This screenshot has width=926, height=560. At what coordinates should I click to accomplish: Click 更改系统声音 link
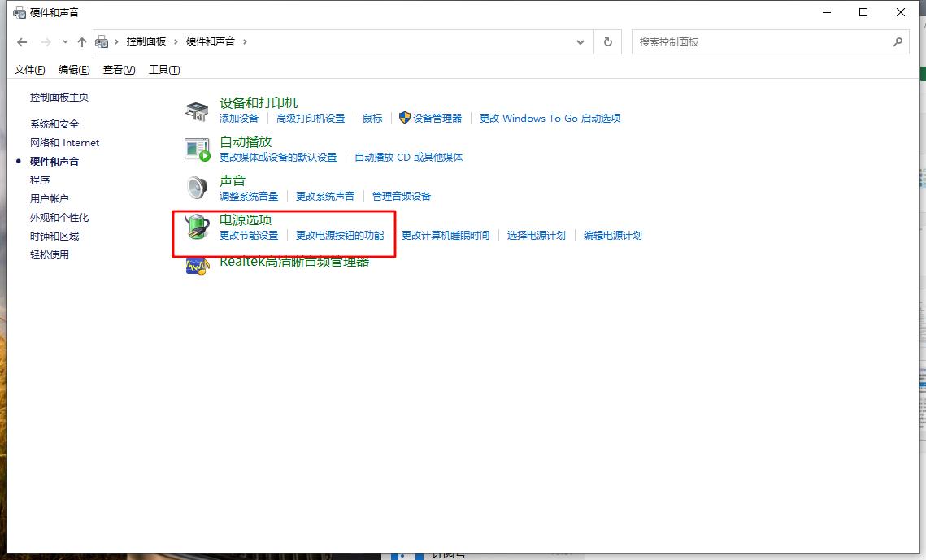point(325,196)
